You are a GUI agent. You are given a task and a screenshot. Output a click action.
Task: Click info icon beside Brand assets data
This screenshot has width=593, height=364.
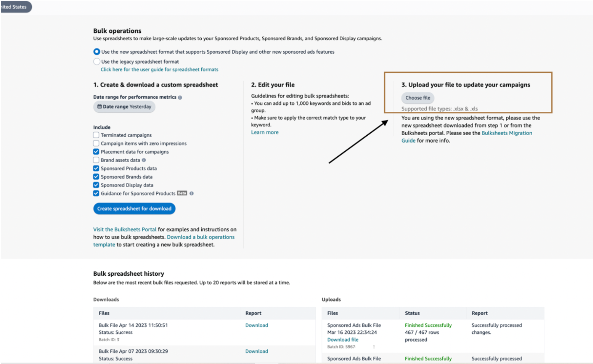point(144,160)
